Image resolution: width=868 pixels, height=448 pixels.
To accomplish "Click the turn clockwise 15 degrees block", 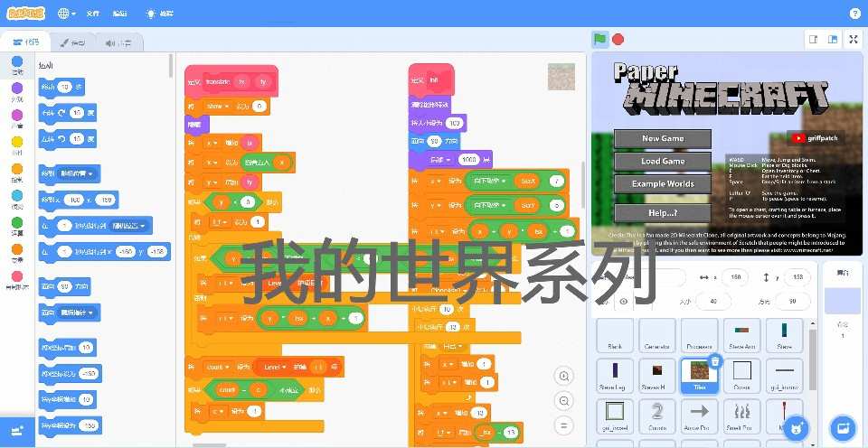I will (x=68, y=113).
